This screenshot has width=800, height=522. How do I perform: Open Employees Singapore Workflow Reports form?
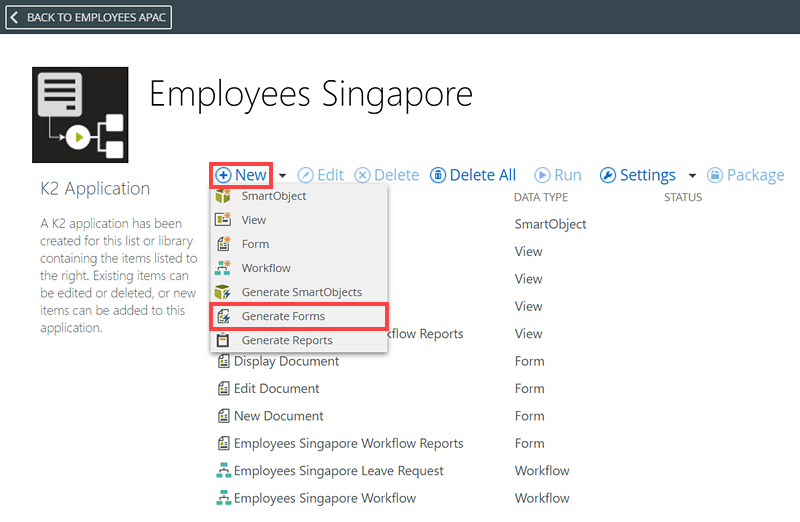point(348,443)
